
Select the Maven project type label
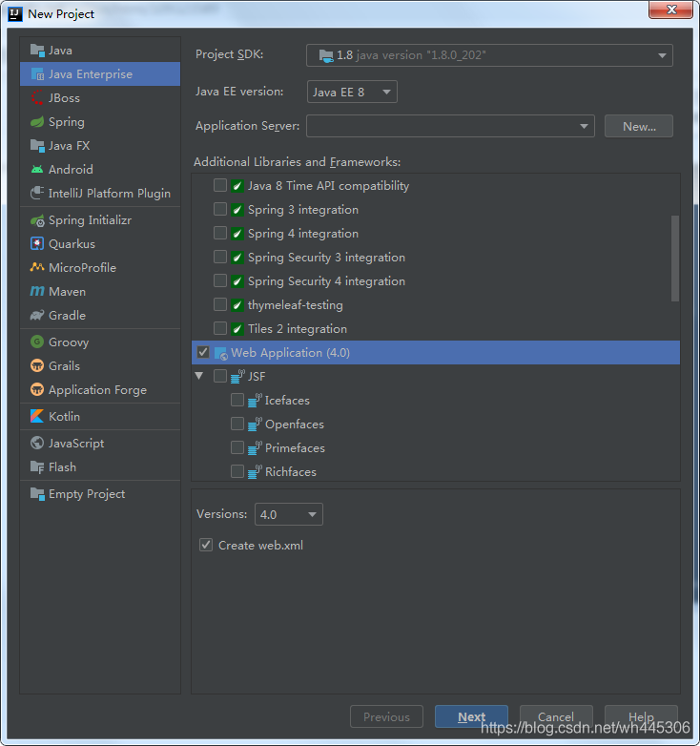pos(67,292)
